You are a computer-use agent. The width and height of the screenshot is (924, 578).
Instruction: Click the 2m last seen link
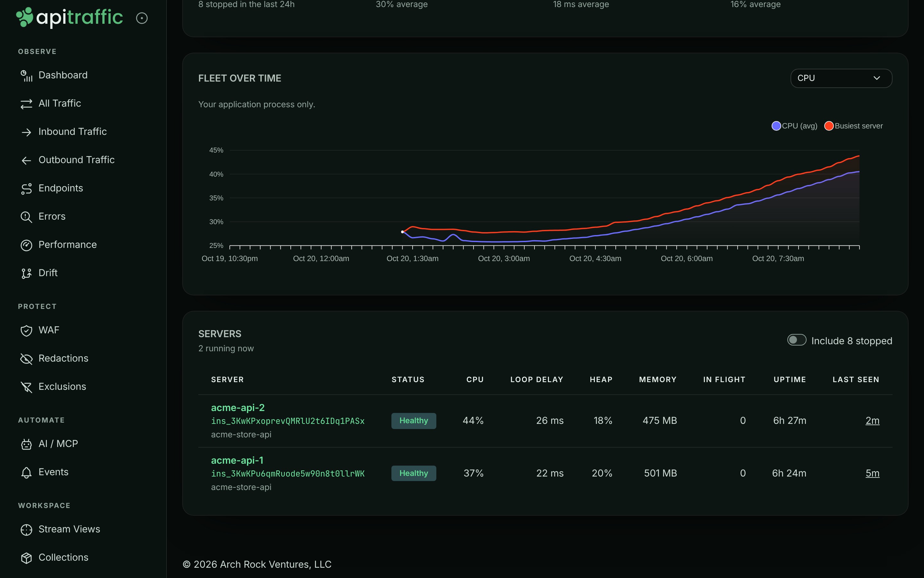(x=872, y=421)
